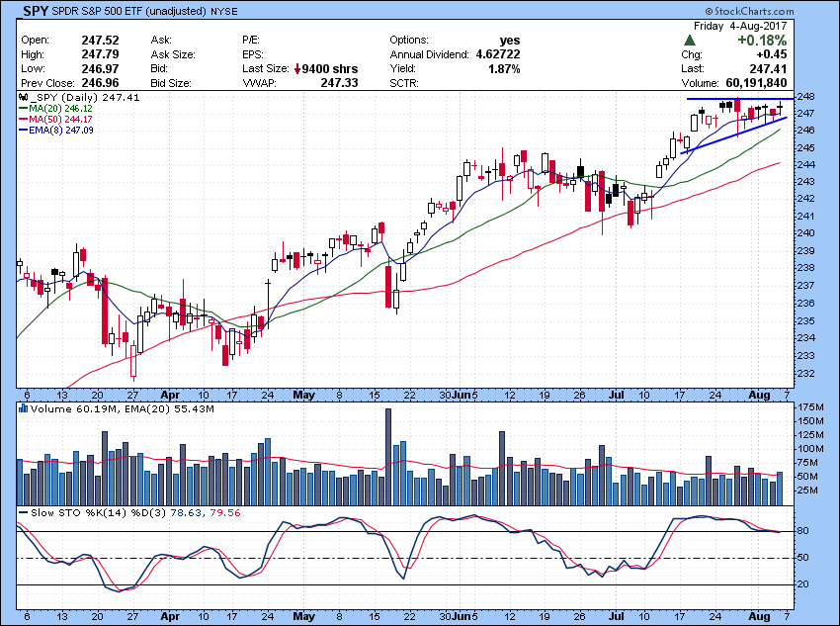This screenshot has height=626, width=840.
Task: Click the blue %K value 78.63
Action: click(187, 513)
